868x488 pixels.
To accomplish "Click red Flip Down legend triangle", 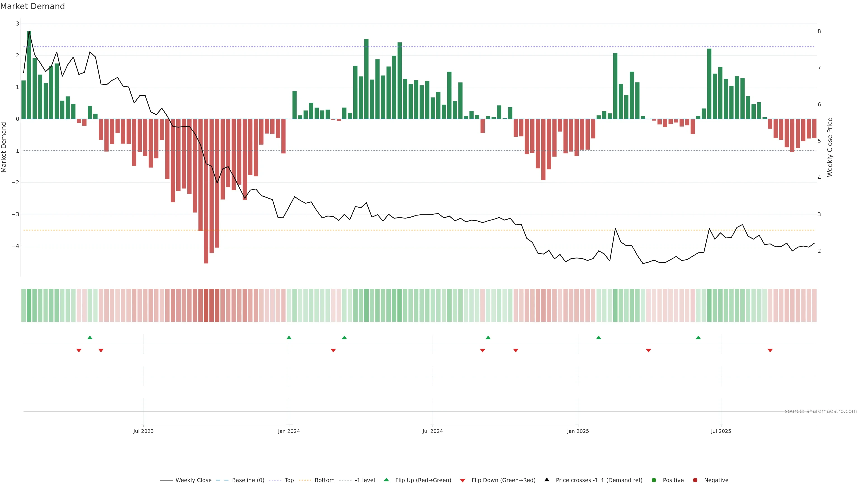I will click(x=463, y=480).
